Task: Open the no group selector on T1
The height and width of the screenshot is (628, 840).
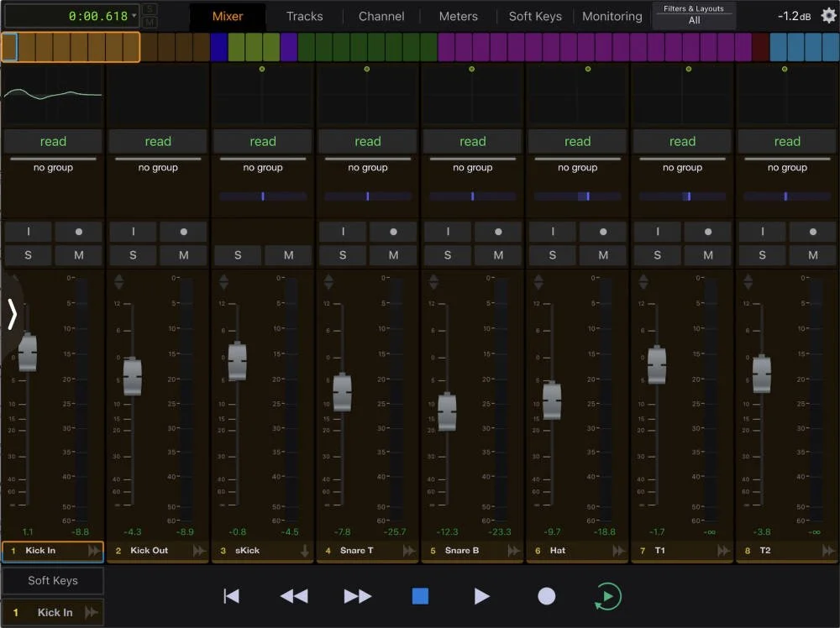Action: pyautogui.click(x=682, y=167)
